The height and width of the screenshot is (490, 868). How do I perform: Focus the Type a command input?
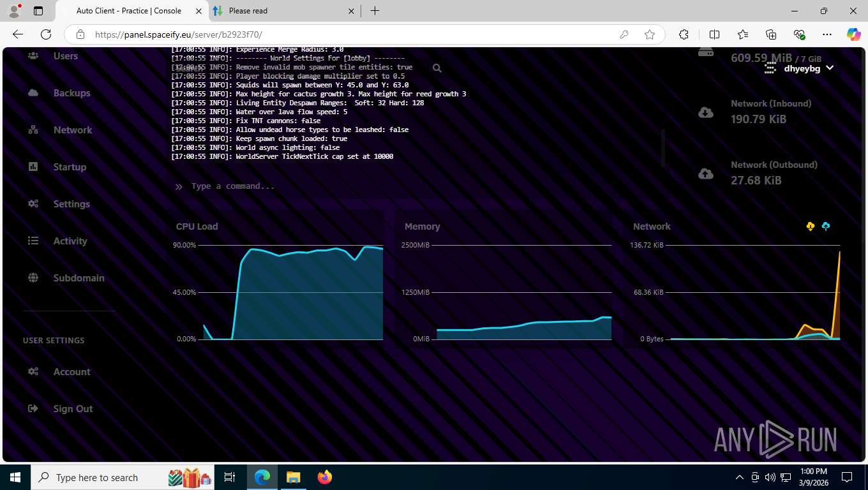(x=415, y=186)
